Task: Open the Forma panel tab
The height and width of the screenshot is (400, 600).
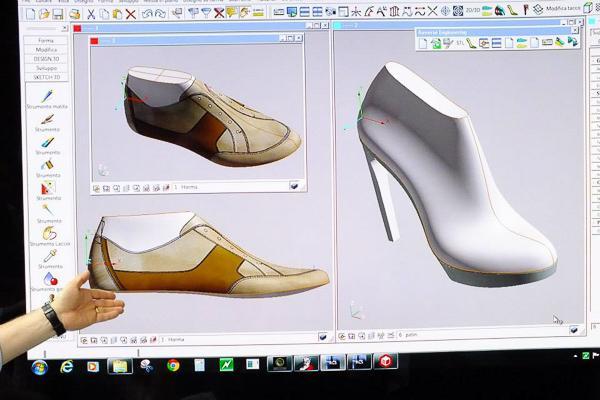Action: point(47,41)
